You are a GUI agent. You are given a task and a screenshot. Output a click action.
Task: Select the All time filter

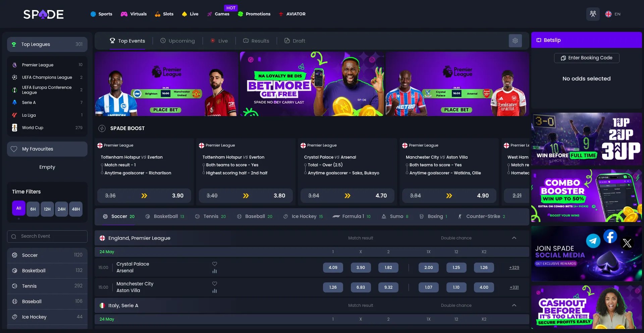click(x=19, y=208)
